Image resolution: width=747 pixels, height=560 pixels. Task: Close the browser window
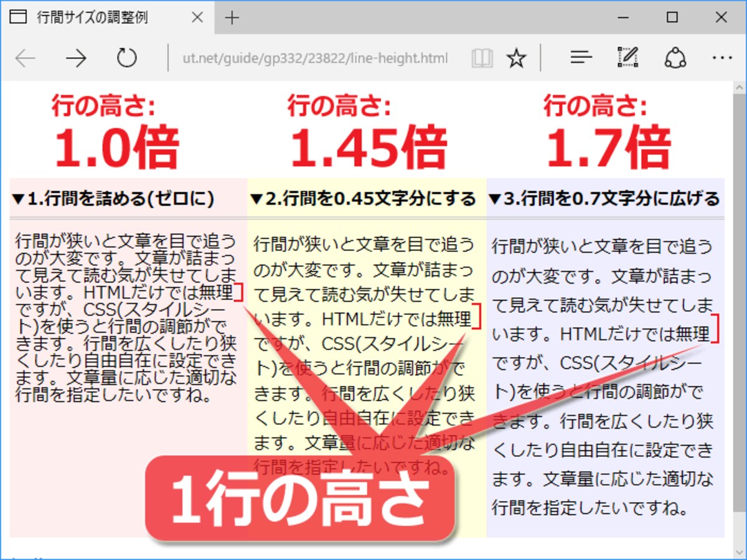click(721, 17)
